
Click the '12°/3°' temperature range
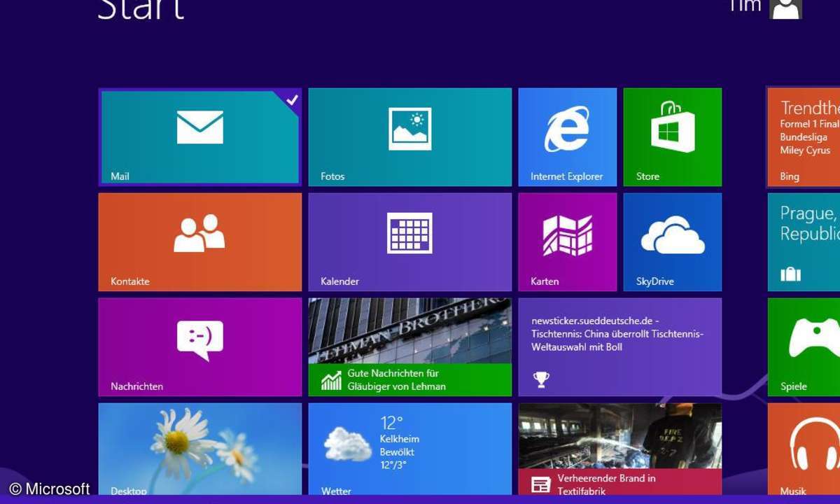pos(393,465)
